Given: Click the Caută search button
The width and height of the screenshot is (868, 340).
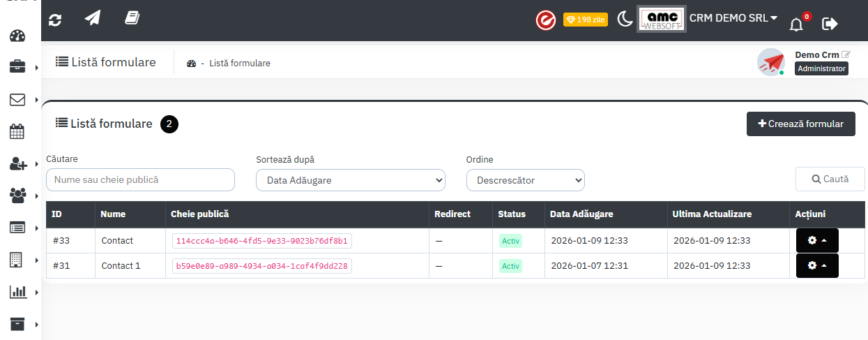Looking at the screenshot, I should 830,179.
